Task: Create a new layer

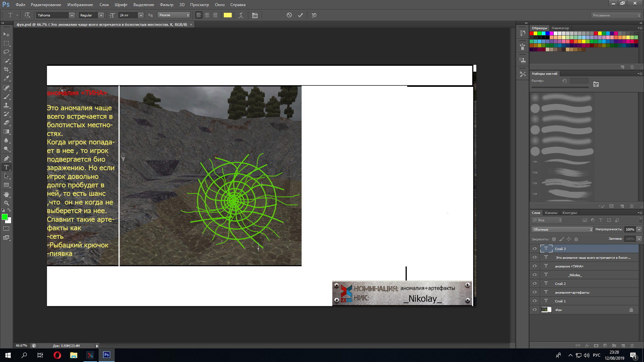Action: point(623,346)
